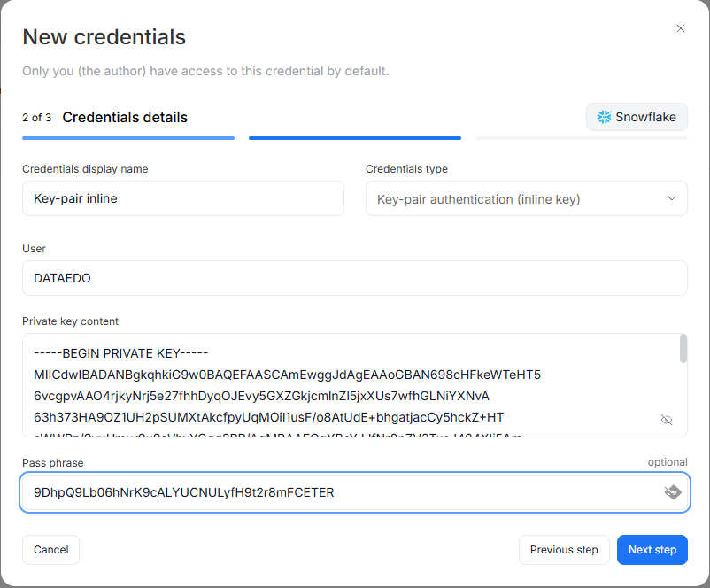This screenshot has width=710, height=588.
Task: Click the "2 of 3" step indicator
Action: click(x=36, y=117)
